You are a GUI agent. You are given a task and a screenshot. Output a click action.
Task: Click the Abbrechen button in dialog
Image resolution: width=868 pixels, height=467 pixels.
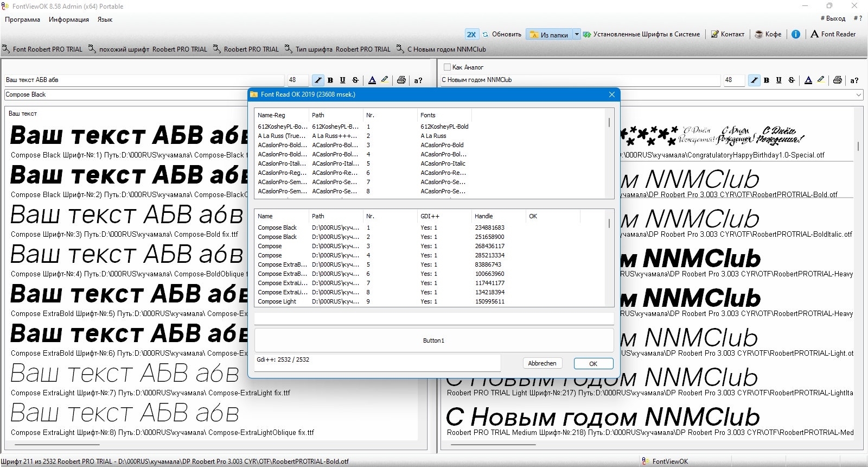coord(542,363)
